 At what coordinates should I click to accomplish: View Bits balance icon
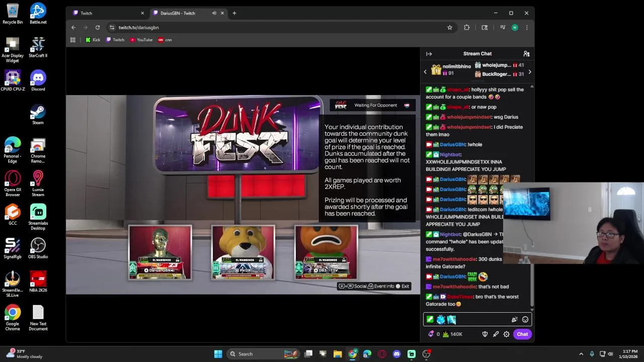coord(431,334)
